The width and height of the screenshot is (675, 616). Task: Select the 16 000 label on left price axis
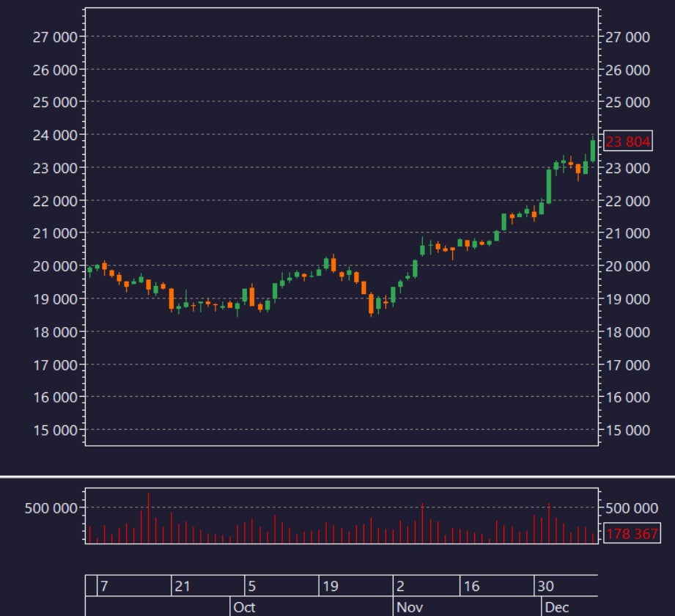(x=55, y=397)
